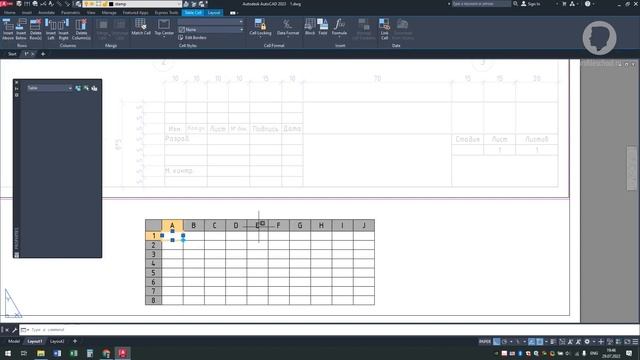Insert a Field into the cell
The image size is (640, 360).
pyautogui.click(x=322, y=27)
